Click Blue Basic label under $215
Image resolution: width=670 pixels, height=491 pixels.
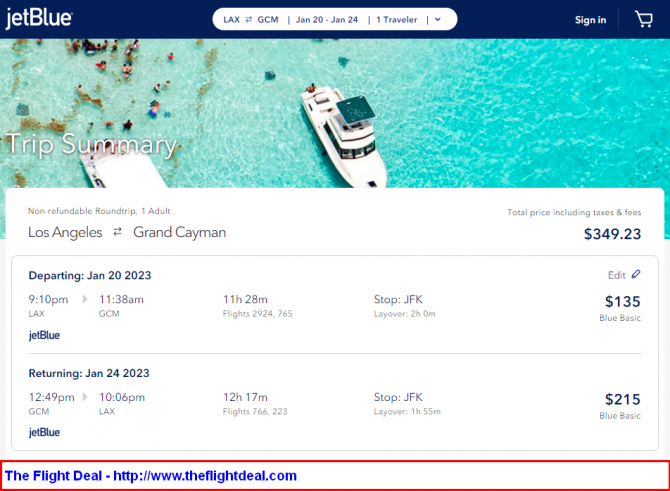[620, 416]
